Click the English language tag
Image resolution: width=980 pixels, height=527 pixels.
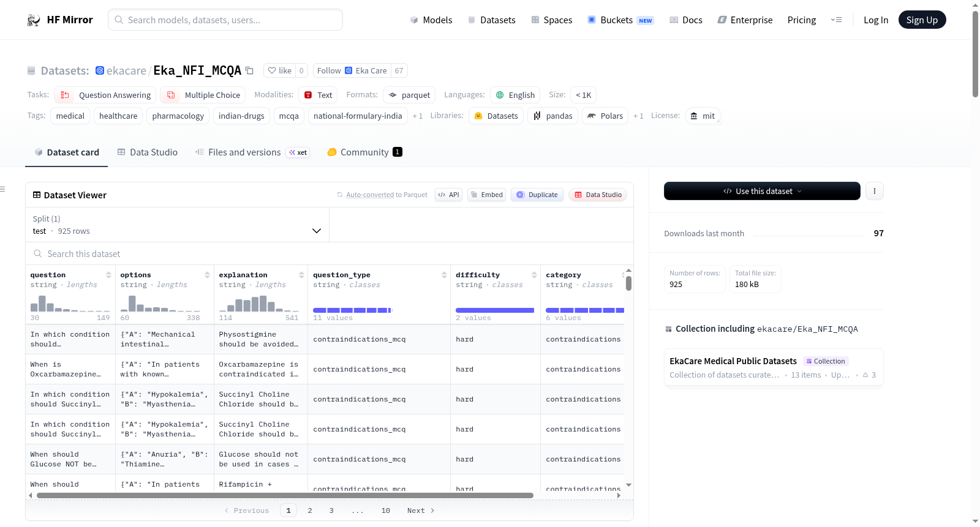tap(515, 95)
